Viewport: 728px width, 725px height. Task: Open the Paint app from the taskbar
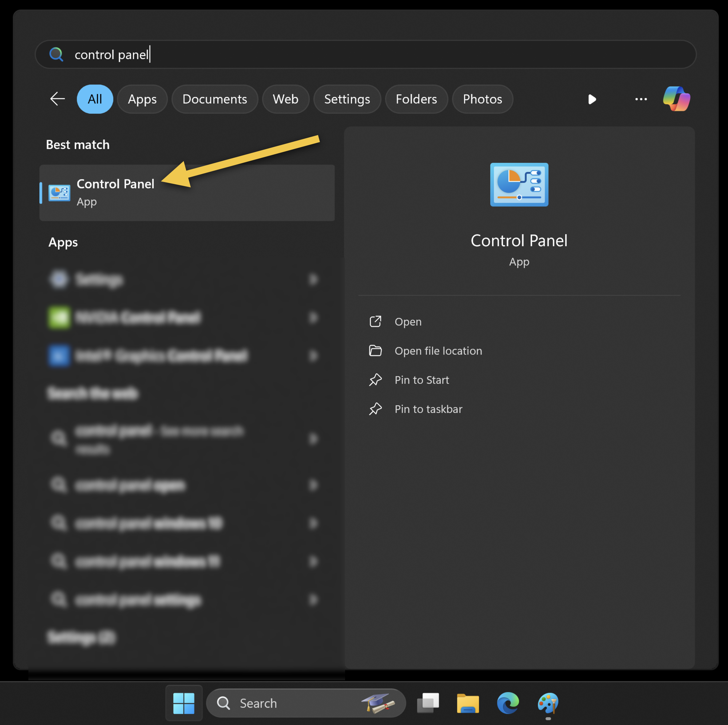(548, 703)
